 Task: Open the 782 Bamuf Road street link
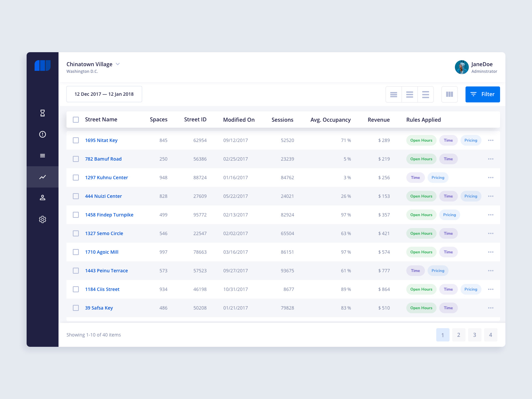pos(103,159)
